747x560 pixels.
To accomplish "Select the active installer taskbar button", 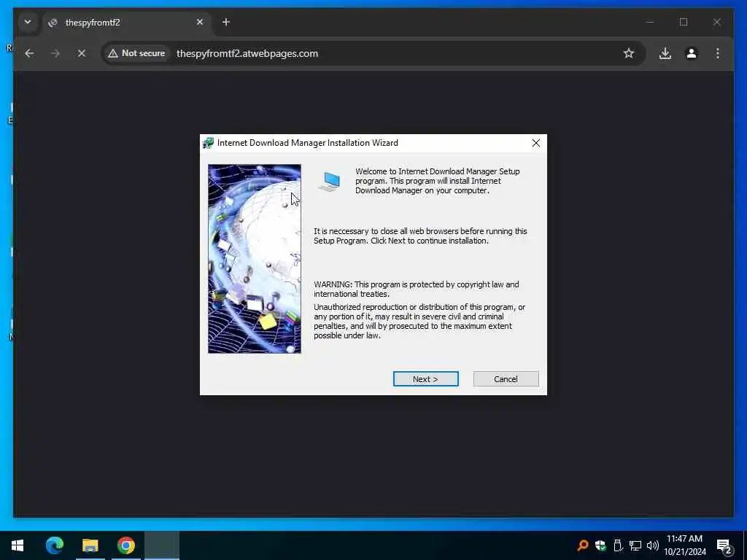I will click(162, 545).
